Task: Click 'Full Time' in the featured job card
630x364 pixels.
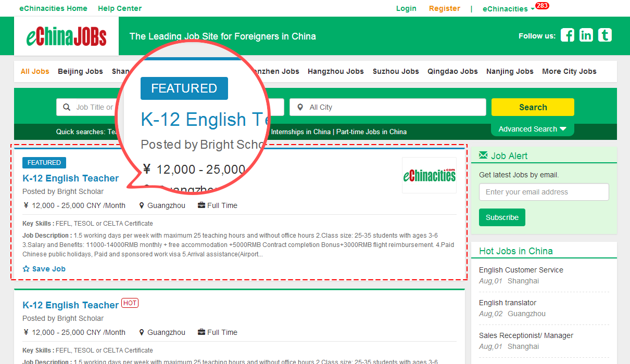Action: [x=222, y=205]
